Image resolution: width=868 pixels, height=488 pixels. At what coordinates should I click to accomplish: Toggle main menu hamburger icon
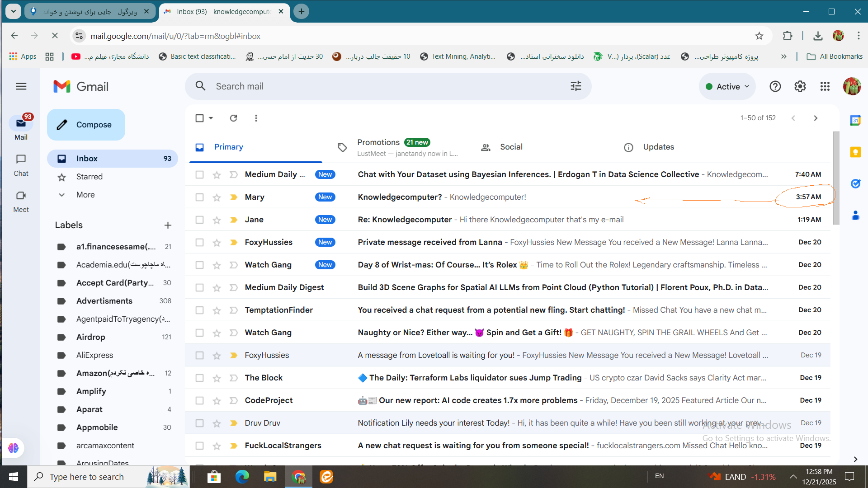[21, 86]
